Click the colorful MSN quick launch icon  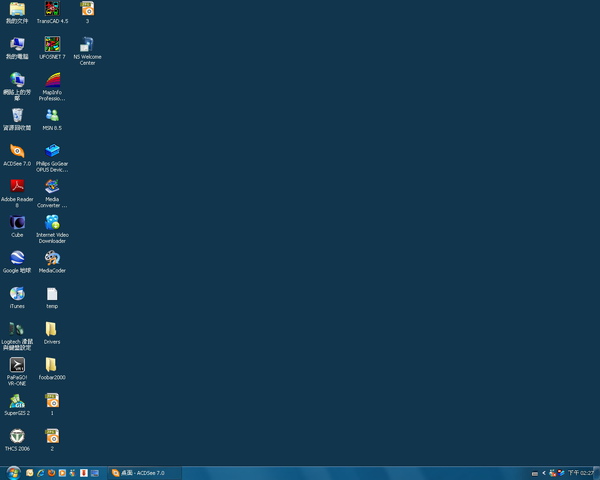click(x=73, y=473)
